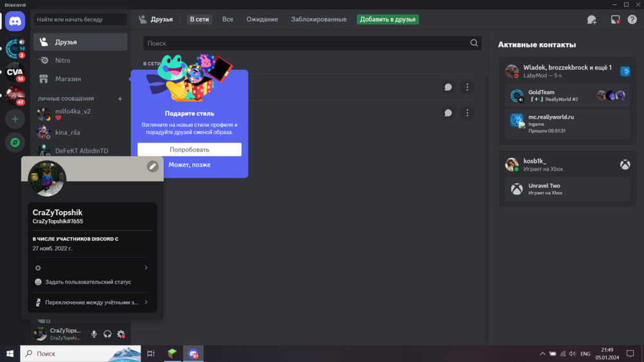
Task: Toggle the headphones deafen button
Action: (107, 334)
